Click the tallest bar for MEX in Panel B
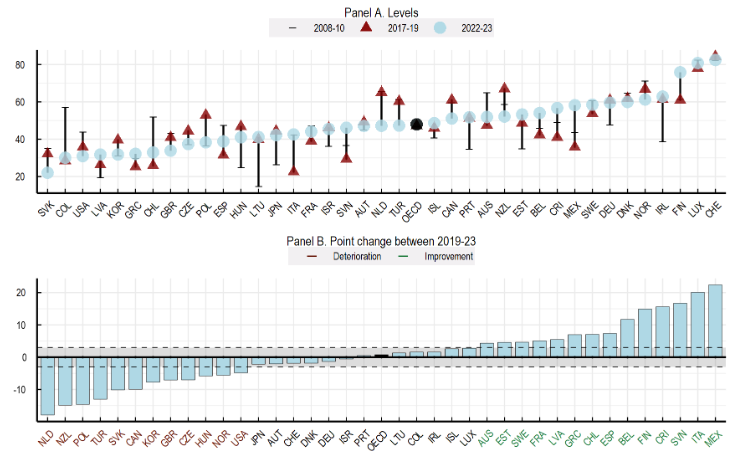The height and width of the screenshot is (463, 748). tap(714, 320)
